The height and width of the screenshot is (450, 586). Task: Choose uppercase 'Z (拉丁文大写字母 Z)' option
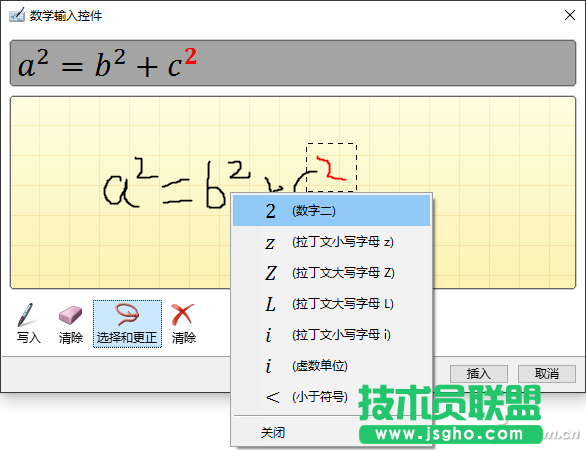point(331,273)
